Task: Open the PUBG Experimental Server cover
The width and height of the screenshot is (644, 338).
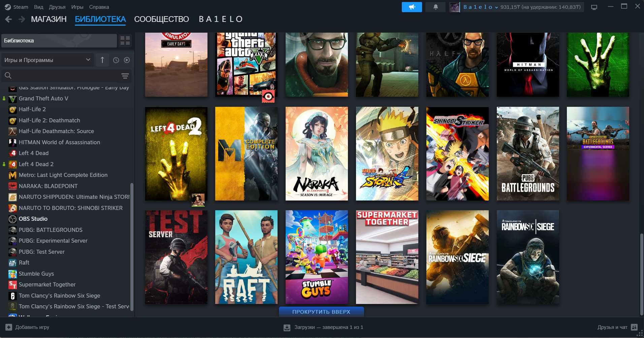Action: [x=598, y=154]
